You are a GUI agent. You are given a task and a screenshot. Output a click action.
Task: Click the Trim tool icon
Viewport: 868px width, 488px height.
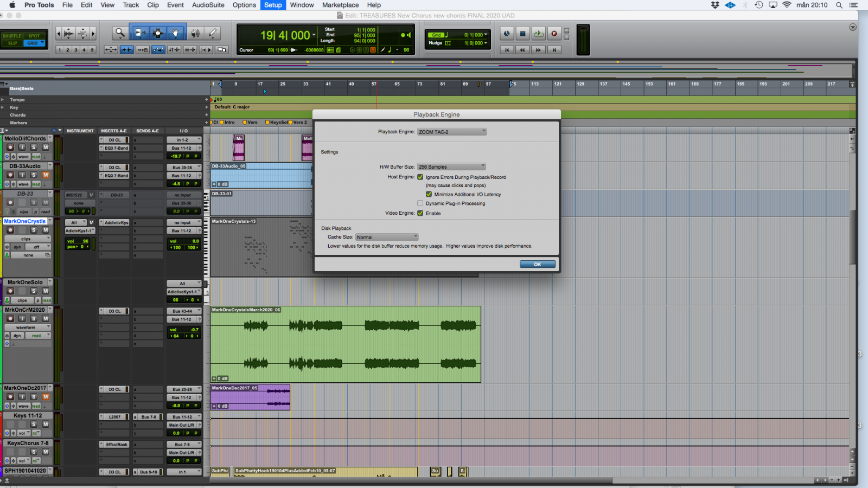click(x=139, y=33)
